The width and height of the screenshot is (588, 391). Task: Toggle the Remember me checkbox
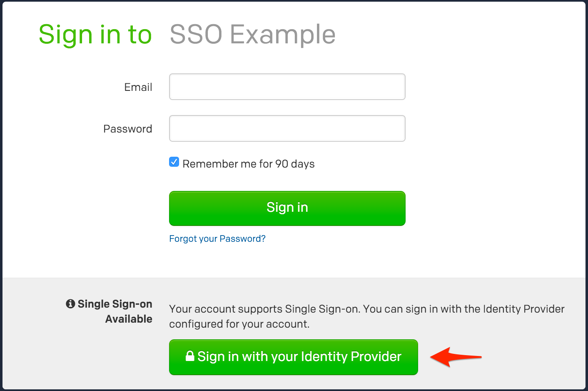[x=174, y=162]
